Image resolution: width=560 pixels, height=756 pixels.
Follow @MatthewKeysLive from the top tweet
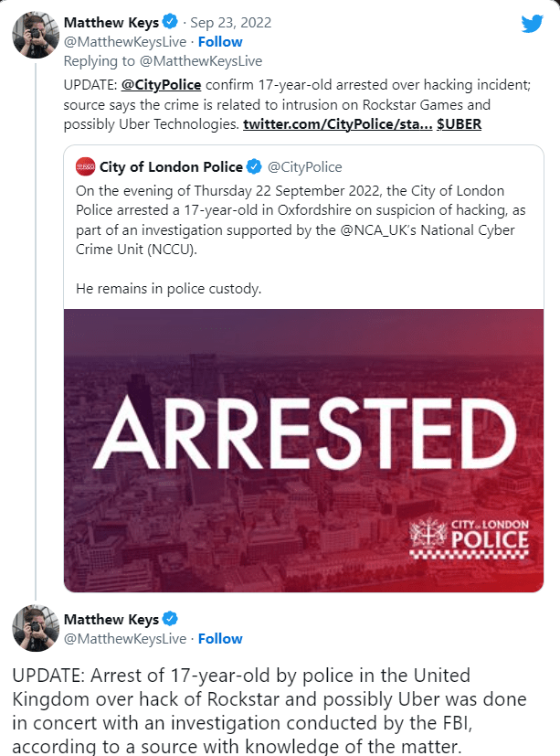(x=220, y=42)
